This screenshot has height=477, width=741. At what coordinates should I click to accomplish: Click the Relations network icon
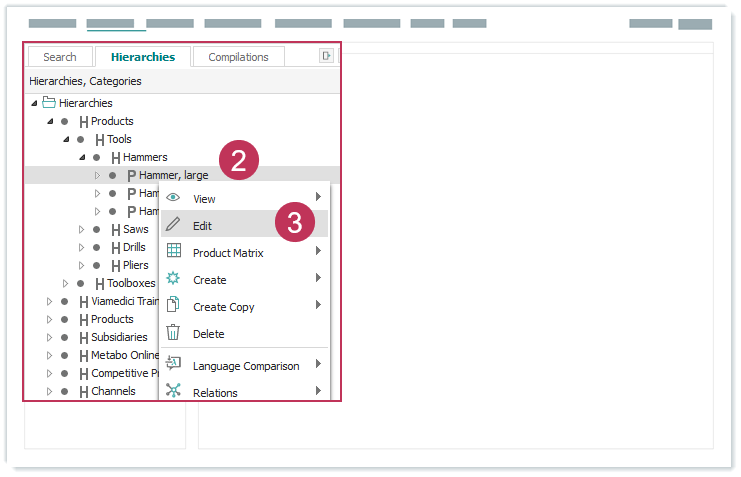(x=173, y=391)
